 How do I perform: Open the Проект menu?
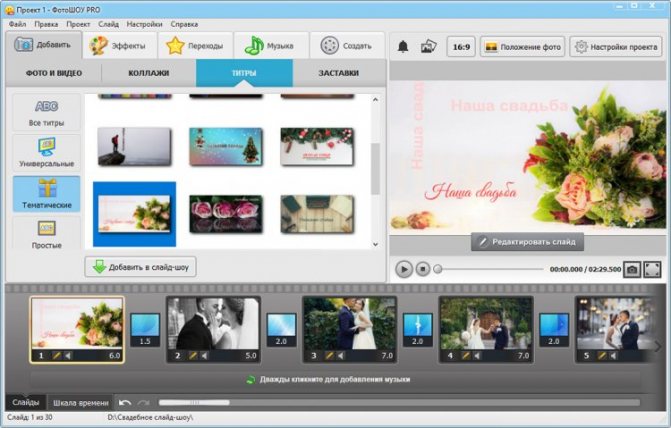[78, 24]
